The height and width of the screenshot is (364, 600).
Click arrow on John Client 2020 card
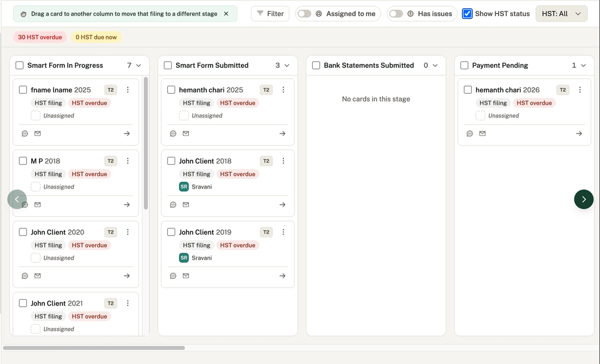pos(127,276)
